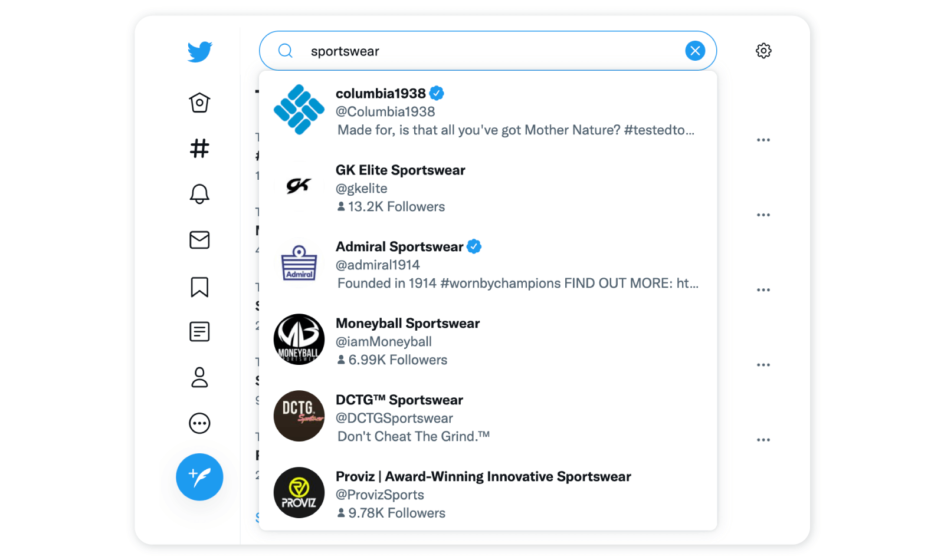Screen dimensions: 944x560
Task: Open the More options menu
Action: [x=199, y=423]
